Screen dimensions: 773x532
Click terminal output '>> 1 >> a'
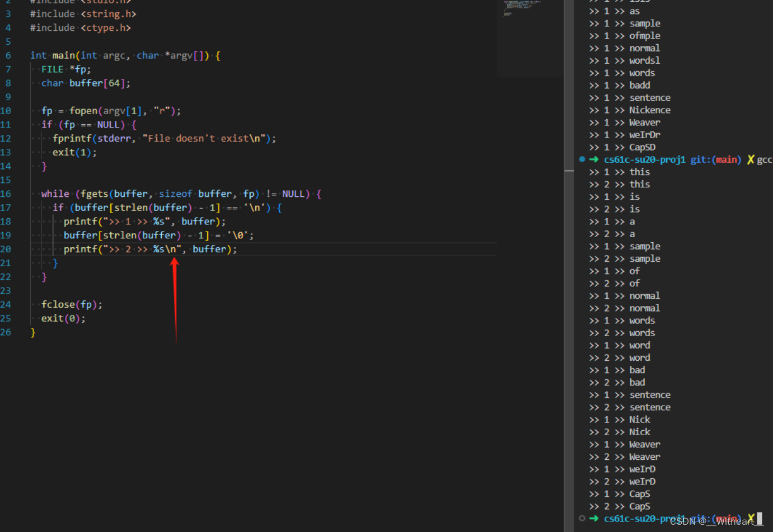tap(612, 222)
